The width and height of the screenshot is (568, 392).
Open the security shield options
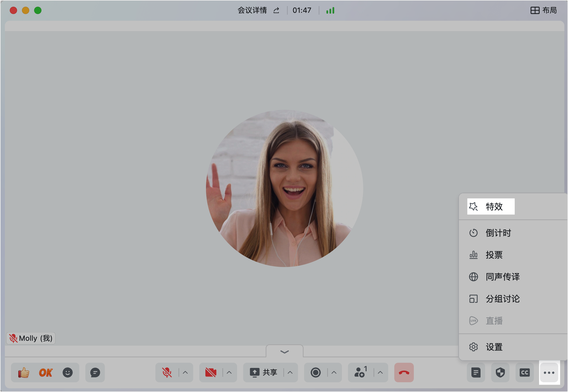point(500,372)
